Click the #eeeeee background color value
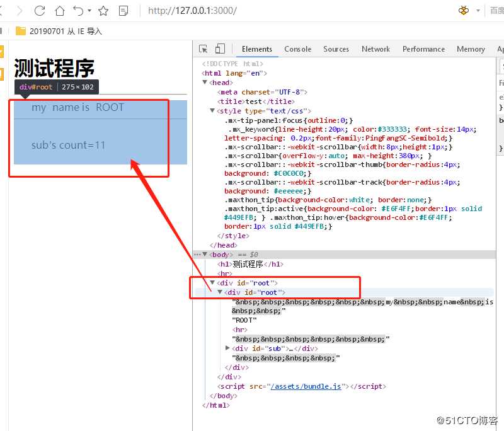This screenshot has width=504, height=431. click(289, 191)
